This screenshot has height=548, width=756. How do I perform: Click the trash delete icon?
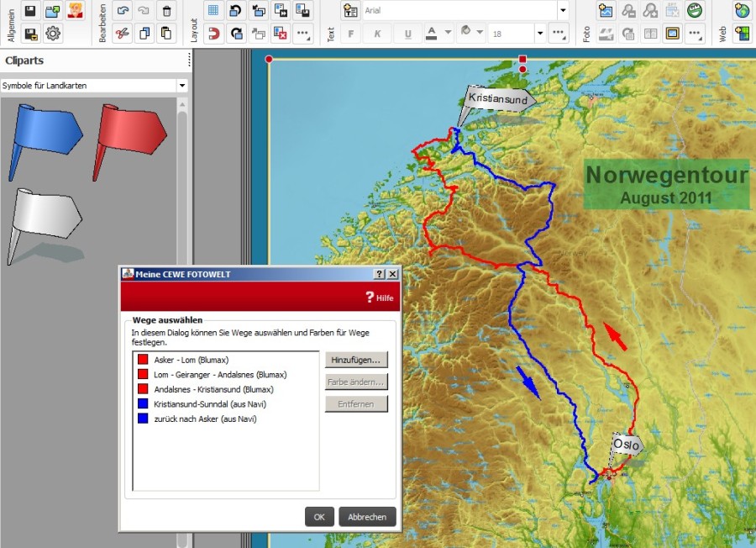coord(166,11)
